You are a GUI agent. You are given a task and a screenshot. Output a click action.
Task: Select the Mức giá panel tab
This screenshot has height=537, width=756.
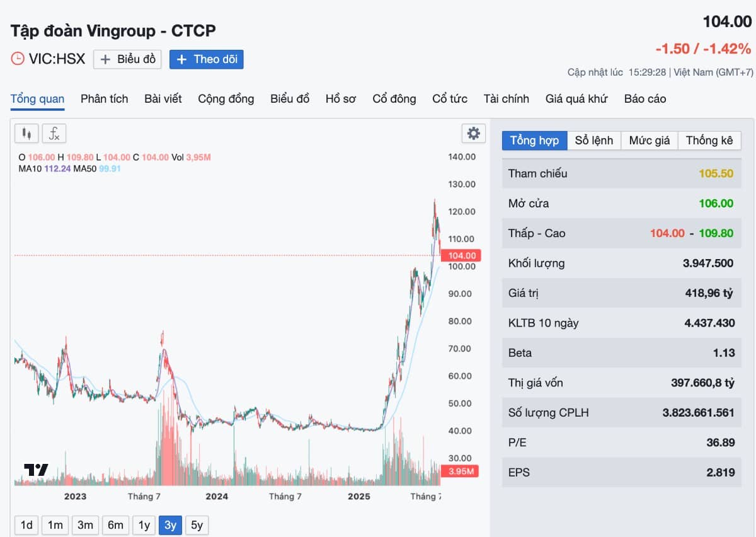(x=649, y=141)
